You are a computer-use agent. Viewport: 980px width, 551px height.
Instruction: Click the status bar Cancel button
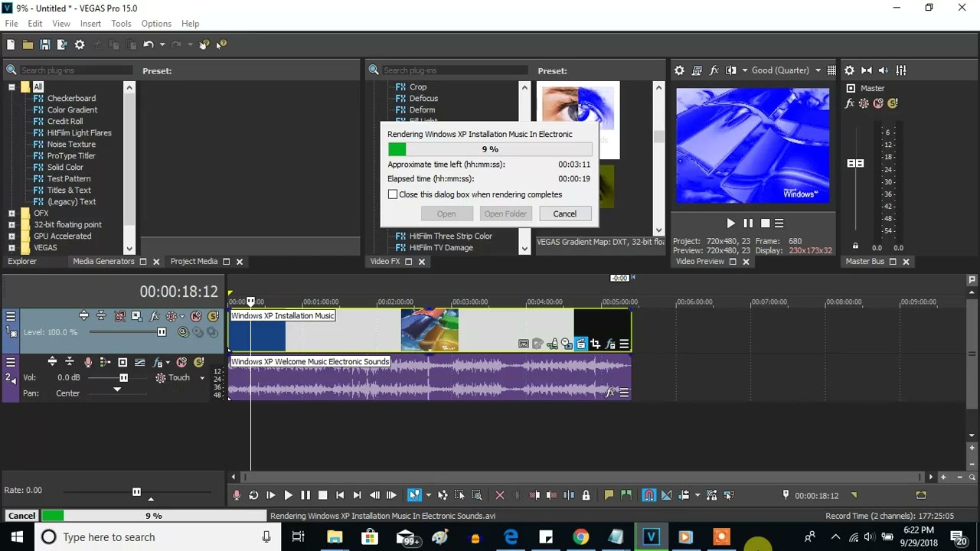(21, 516)
